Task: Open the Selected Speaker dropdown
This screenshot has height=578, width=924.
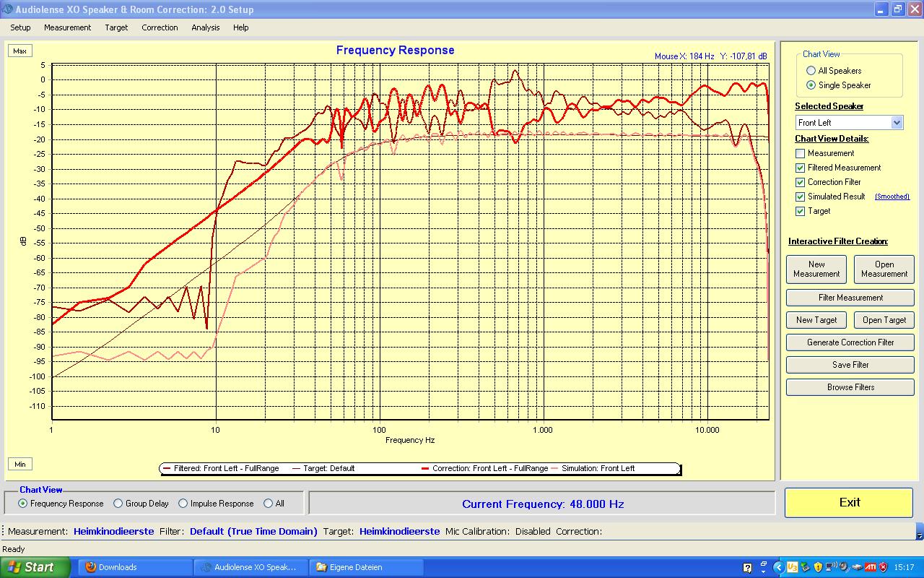Action: pos(897,123)
